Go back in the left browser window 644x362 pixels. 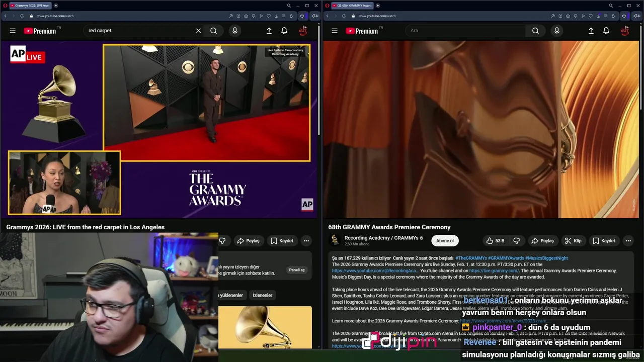point(5,16)
